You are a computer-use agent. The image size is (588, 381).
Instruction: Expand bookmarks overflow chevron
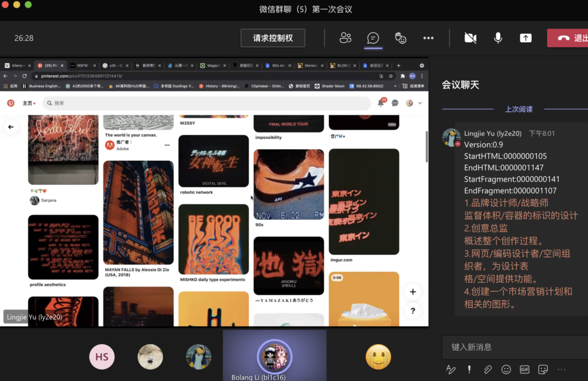tap(395, 86)
